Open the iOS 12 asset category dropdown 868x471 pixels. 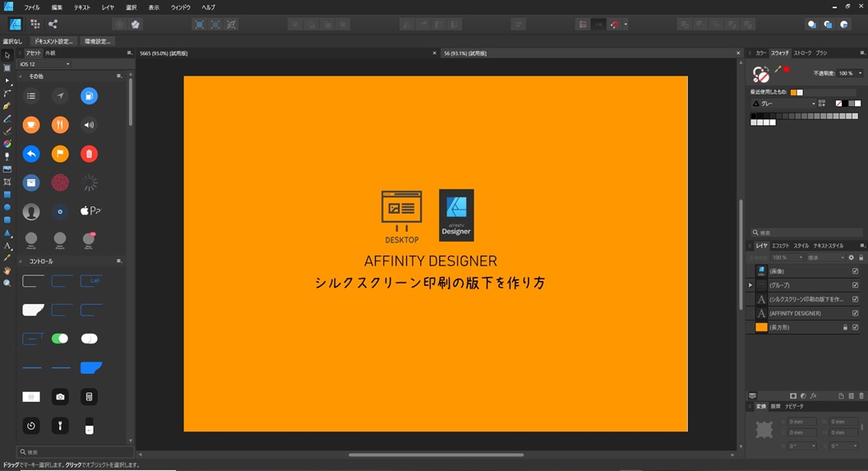click(45, 64)
